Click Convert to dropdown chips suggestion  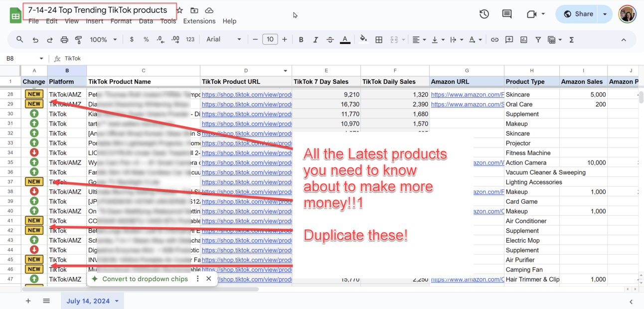(145, 279)
